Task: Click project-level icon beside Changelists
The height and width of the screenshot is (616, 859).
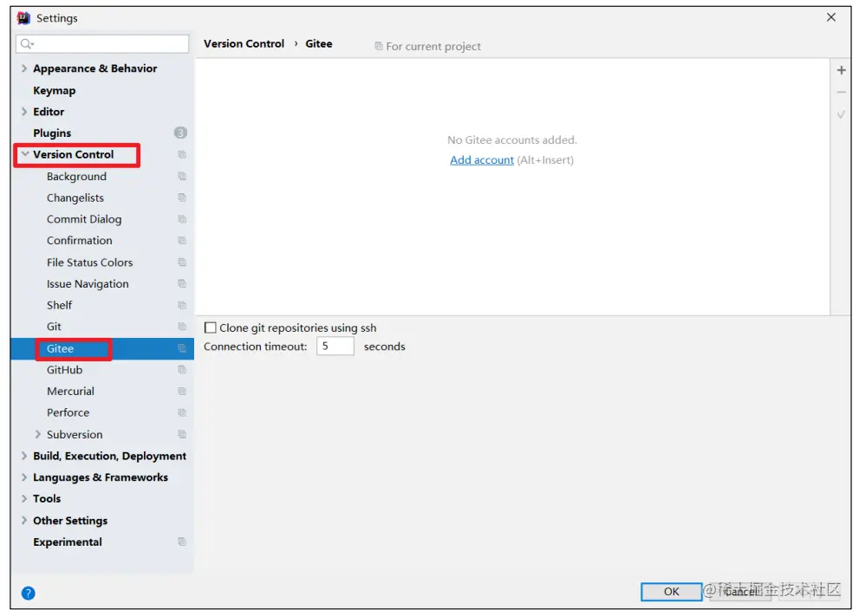Action: coord(182,198)
